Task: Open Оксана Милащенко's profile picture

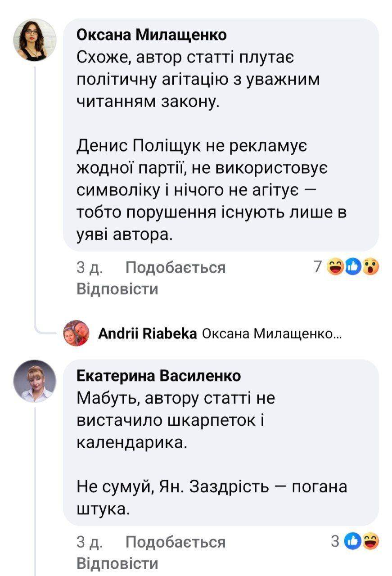Action: (x=36, y=40)
